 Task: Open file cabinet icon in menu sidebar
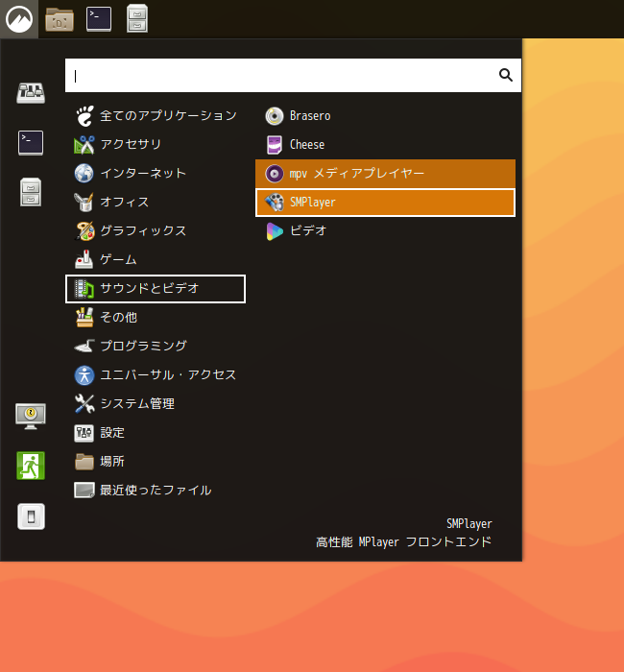click(31, 192)
